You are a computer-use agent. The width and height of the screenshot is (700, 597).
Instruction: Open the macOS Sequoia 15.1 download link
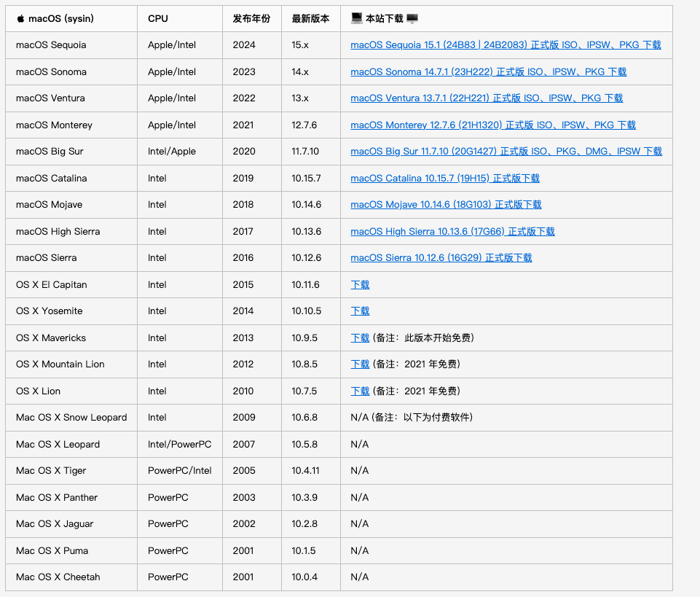(506, 45)
